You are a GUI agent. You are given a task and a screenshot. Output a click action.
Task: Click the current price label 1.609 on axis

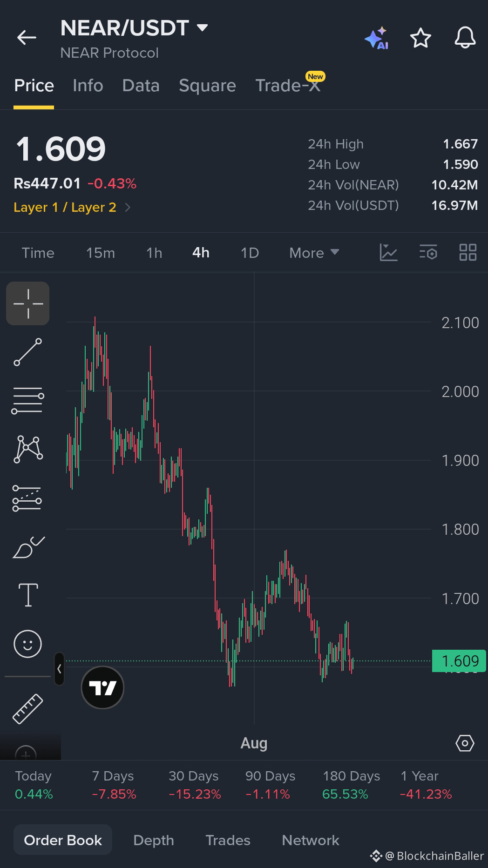coord(459,661)
